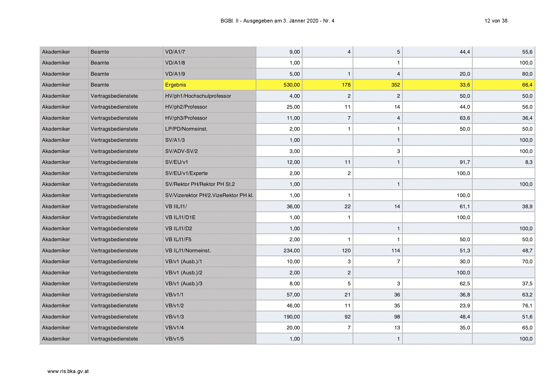
Task: Select the 234,00 value cell
Action: [x=279, y=250]
